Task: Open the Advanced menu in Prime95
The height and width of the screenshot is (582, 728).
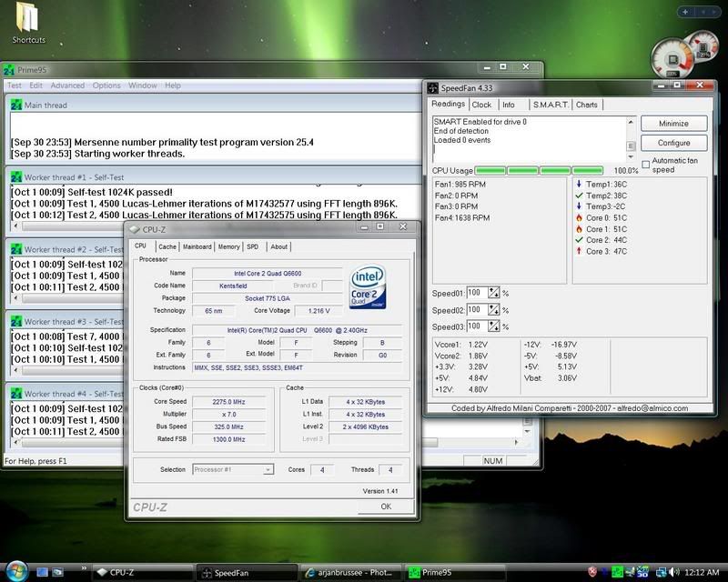Action: pos(68,84)
